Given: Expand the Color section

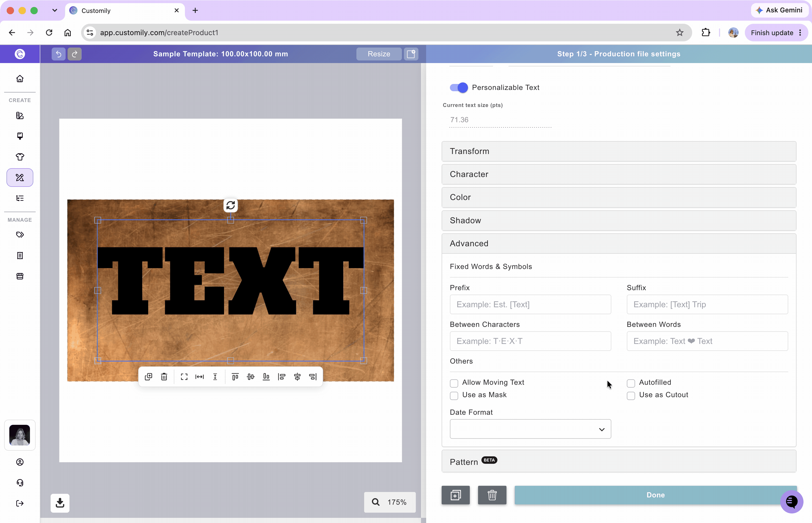Looking at the screenshot, I should [x=619, y=197].
